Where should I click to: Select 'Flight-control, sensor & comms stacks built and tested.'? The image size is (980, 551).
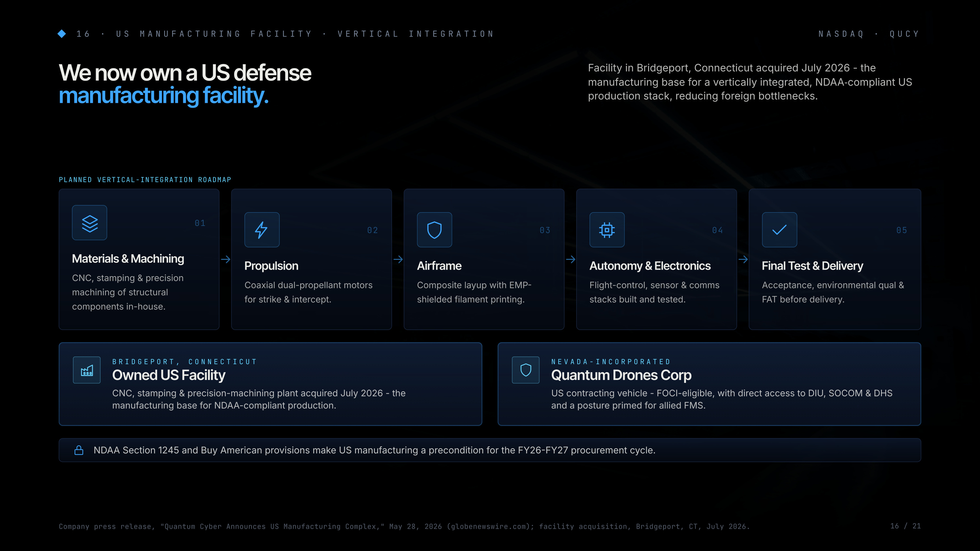pyautogui.click(x=654, y=292)
